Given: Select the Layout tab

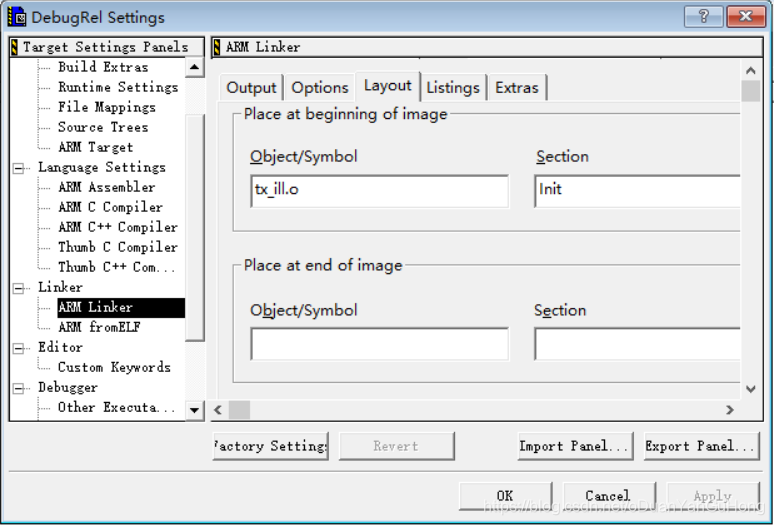Looking at the screenshot, I should pyautogui.click(x=387, y=85).
